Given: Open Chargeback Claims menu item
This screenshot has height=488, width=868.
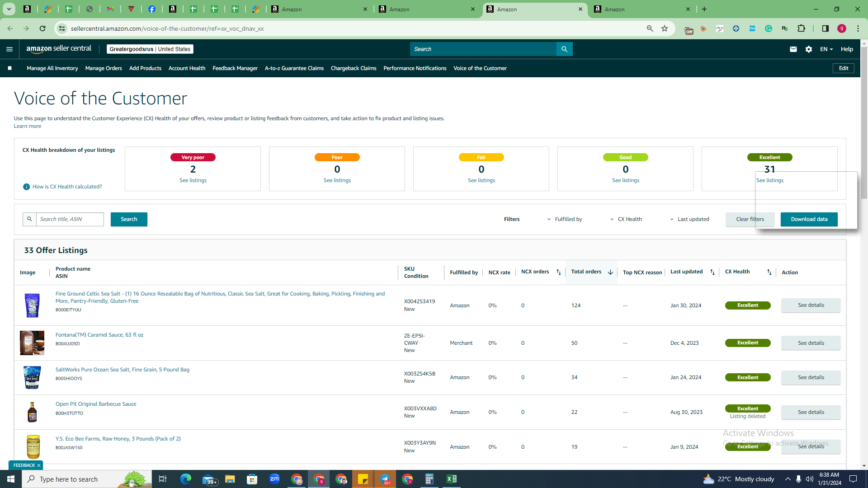Looking at the screenshot, I should (x=354, y=68).
